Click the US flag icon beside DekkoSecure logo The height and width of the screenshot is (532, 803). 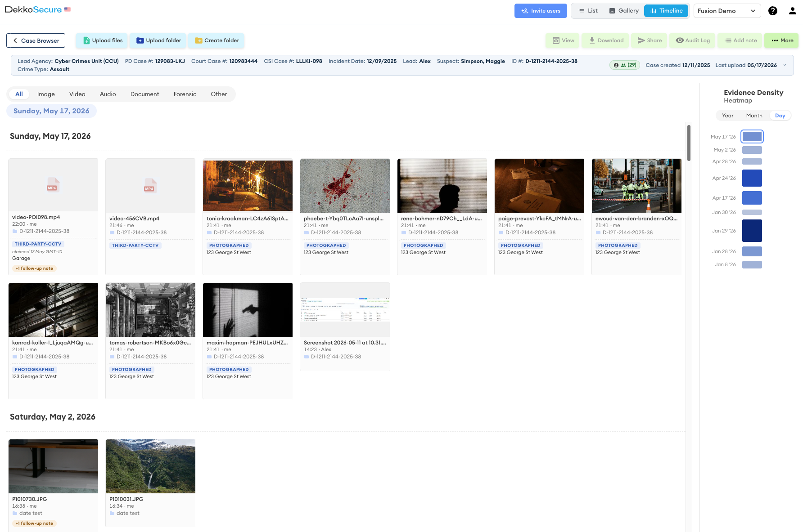click(x=68, y=9)
